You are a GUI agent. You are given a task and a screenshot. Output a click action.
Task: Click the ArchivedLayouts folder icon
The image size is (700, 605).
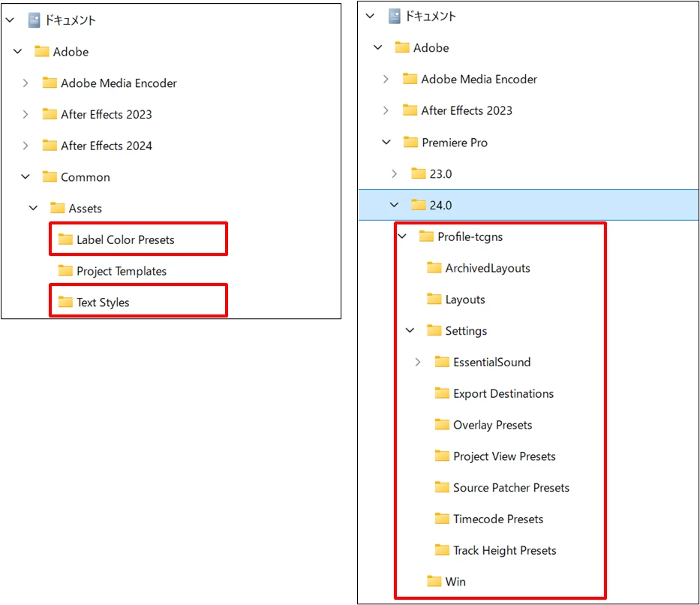(434, 268)
